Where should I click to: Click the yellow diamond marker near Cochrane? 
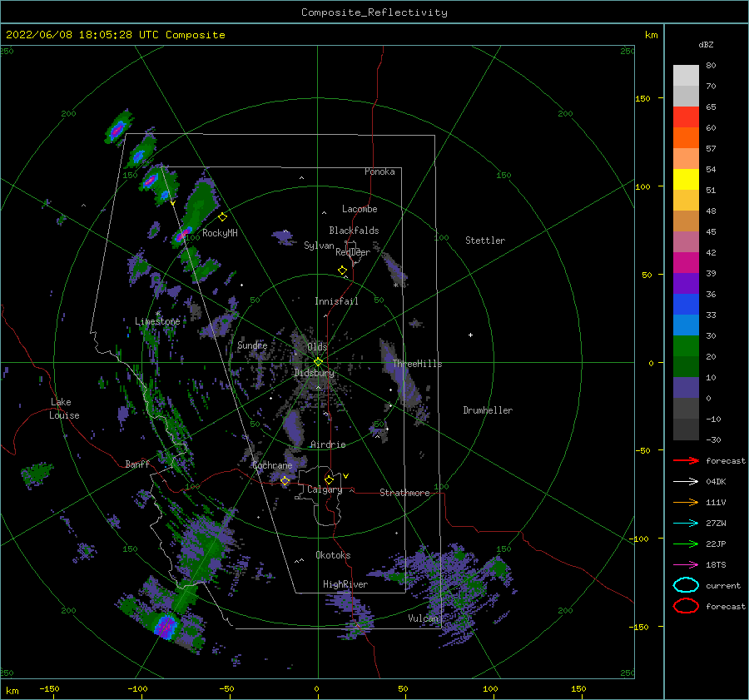tap(285, 481)
